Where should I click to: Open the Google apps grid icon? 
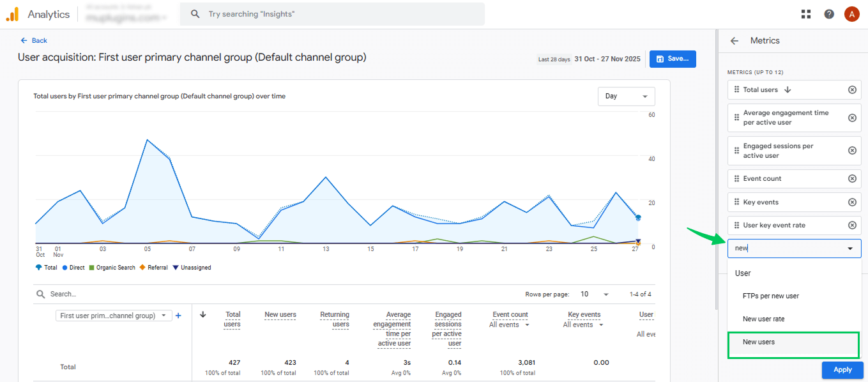tap(806, 14)
